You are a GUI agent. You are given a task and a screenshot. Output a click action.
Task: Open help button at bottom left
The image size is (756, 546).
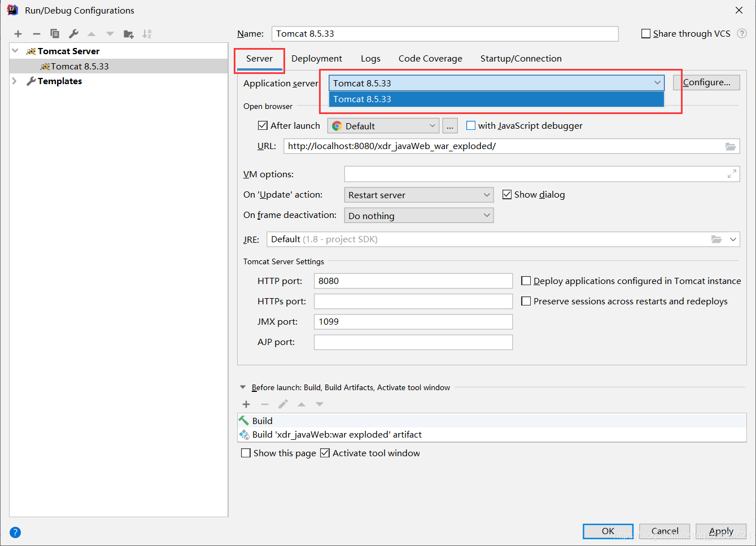click(x=15, y=532)
